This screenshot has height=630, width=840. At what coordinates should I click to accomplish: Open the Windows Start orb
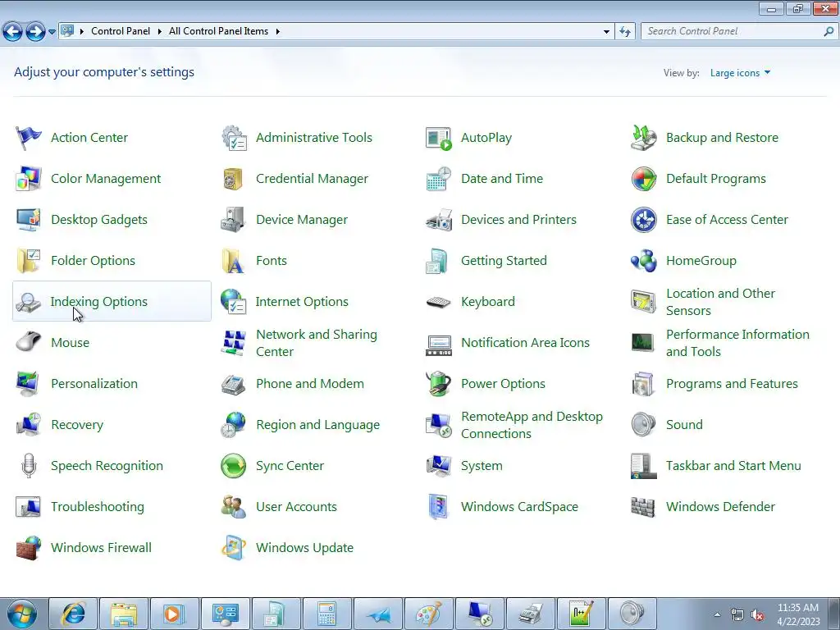(21, 614)
